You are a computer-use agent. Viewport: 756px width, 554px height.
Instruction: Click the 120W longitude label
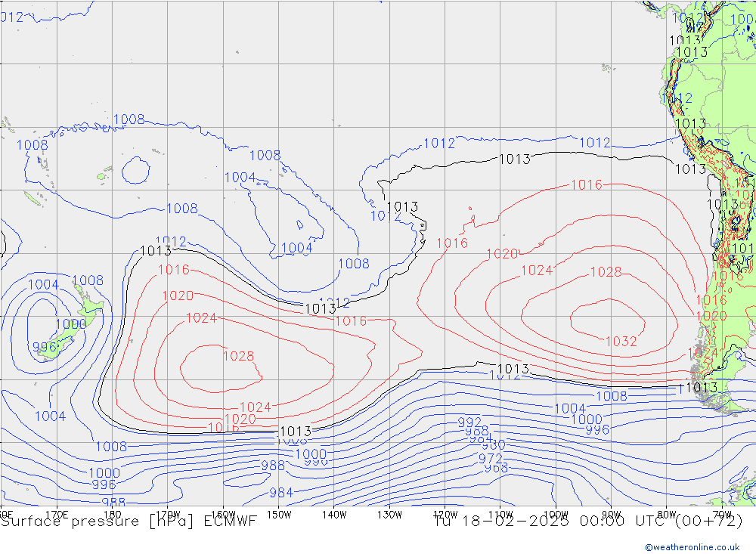coord(445,515)
